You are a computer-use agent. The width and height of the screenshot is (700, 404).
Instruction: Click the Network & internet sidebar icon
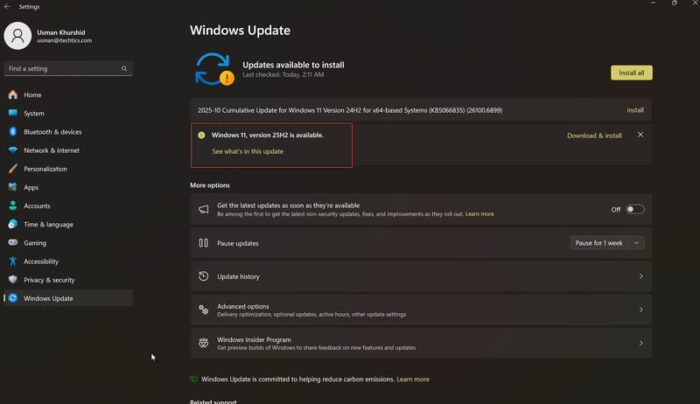click(13, 150)
